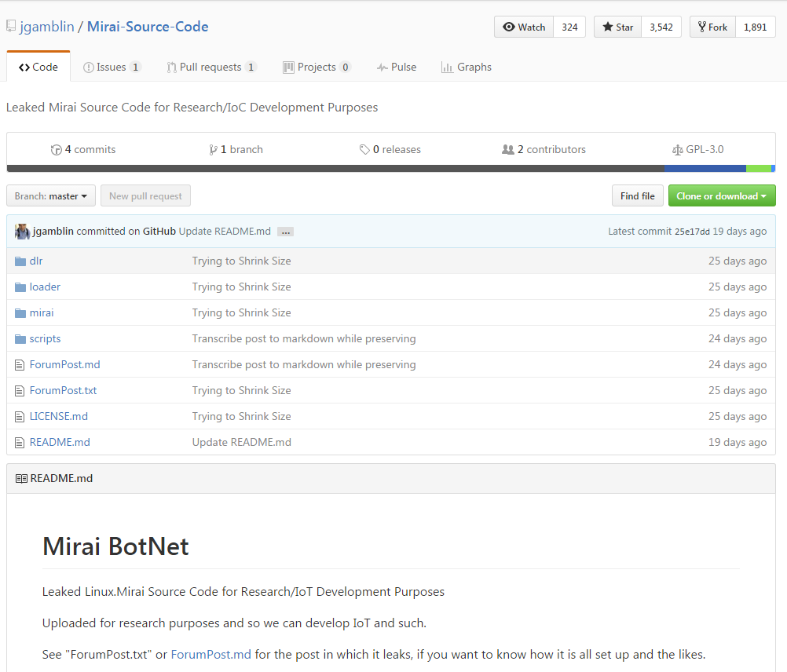
Task: Fork the repository
Action: coord(712,27)
